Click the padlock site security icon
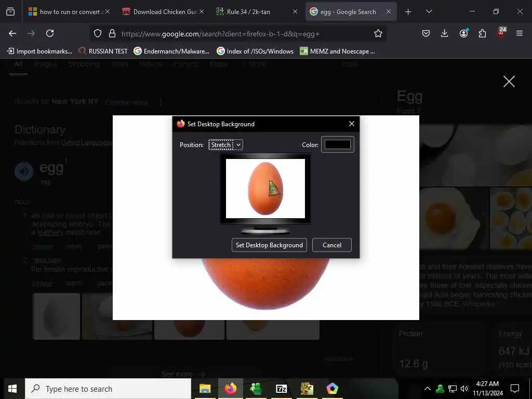Viewport: 532px width, 399px height. pos(112,33)
